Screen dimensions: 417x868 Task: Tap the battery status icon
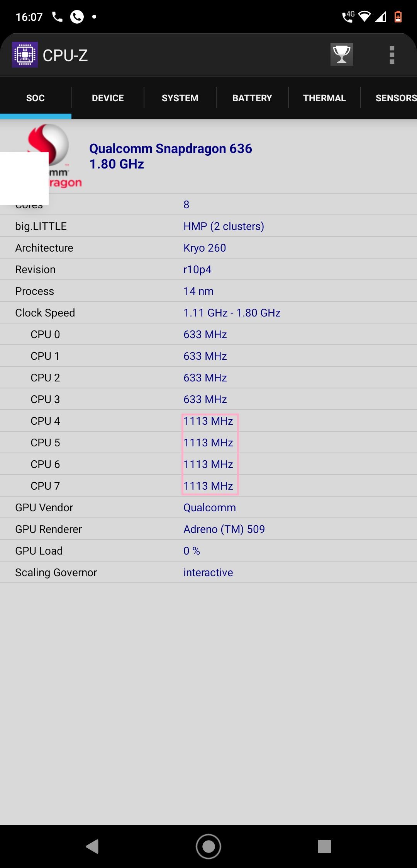click(398, 17)
